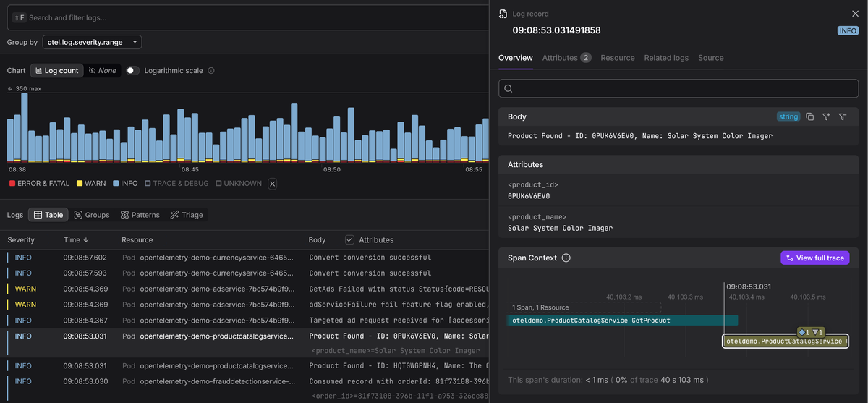Sort logs by the Time column
The height and width of the screenshot is (403, 868).
pyautogui.click(x=72, y=239)
